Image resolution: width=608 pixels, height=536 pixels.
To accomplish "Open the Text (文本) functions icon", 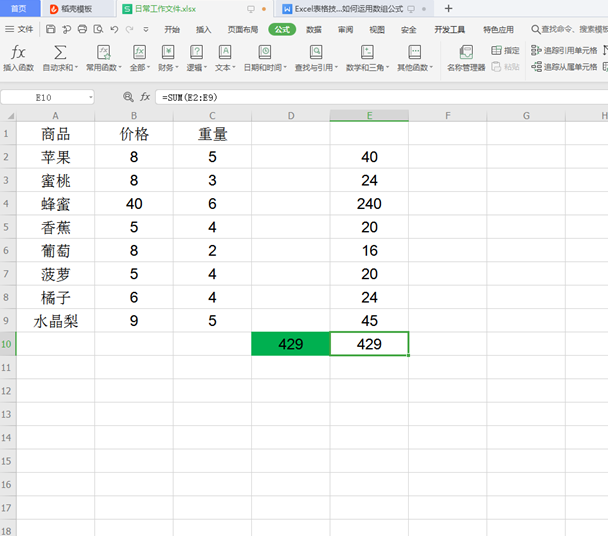I will pyautogui.click(x=225, y=52).
